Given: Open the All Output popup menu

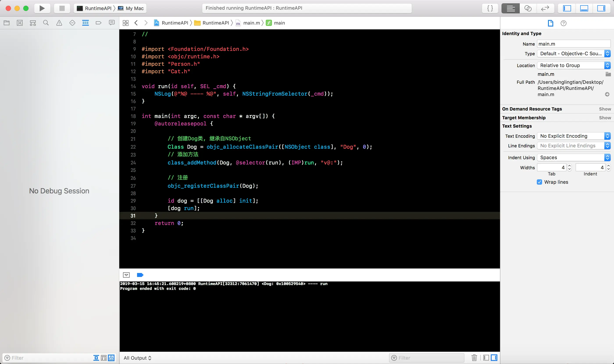Looking at the screenshot, I should [137, 358].
